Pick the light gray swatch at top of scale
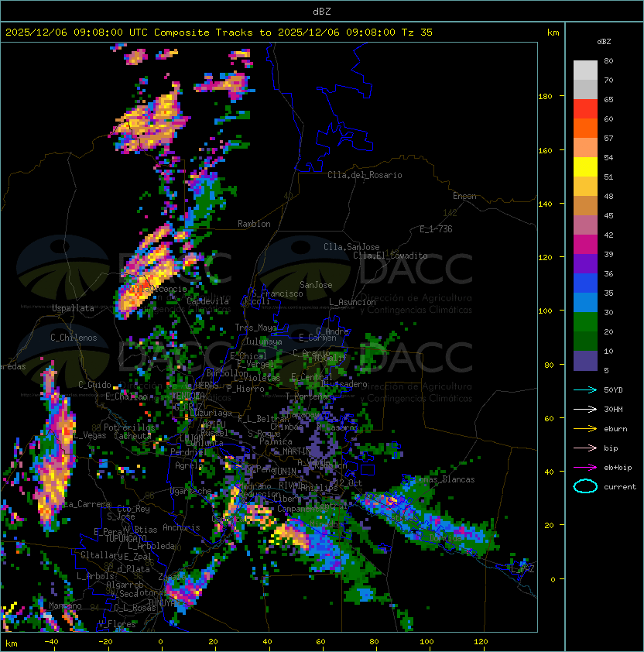644x652 pixels. pos(585,70)
